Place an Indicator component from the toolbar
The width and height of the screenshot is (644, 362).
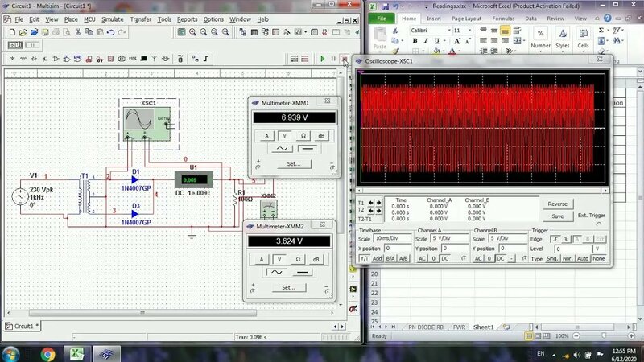[x=110, y=59]
